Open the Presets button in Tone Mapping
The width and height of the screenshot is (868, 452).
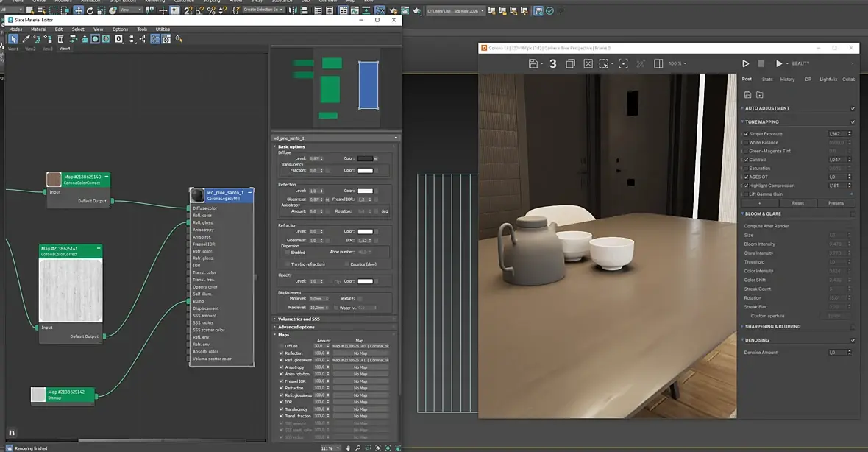pos(836,203)
